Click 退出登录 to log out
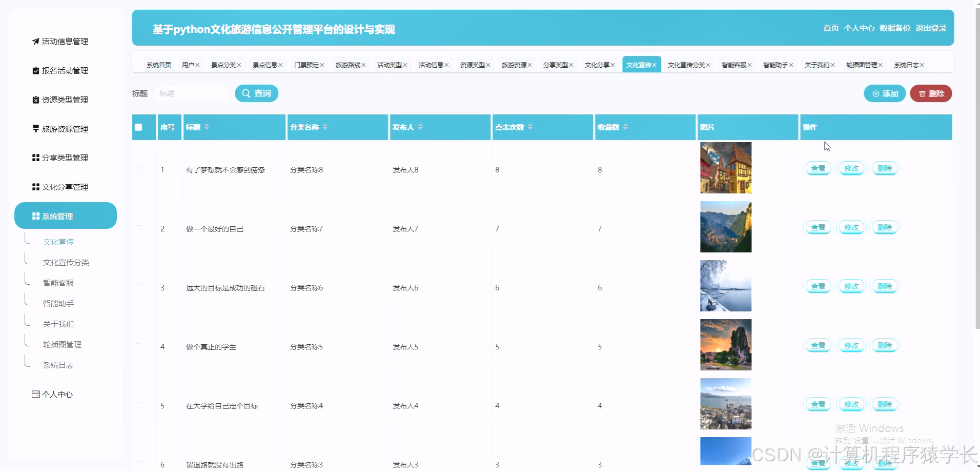The width and height of the screenshot is (980, 471). click(931, 28)
